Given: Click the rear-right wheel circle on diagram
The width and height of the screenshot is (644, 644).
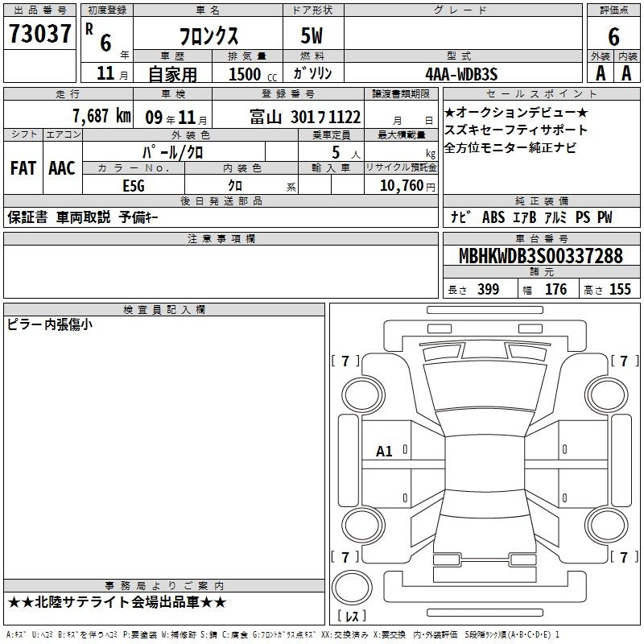Looking at the screenshot, I should pos(605,525).
